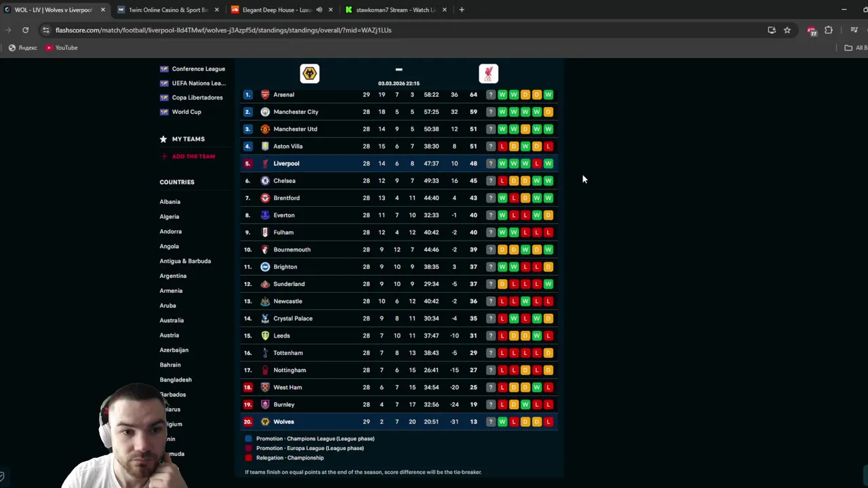Screen dimensions: 868x488
Task: Click Arsenal's points value 64
Action: pyautogui.click(x=473, y=95)
